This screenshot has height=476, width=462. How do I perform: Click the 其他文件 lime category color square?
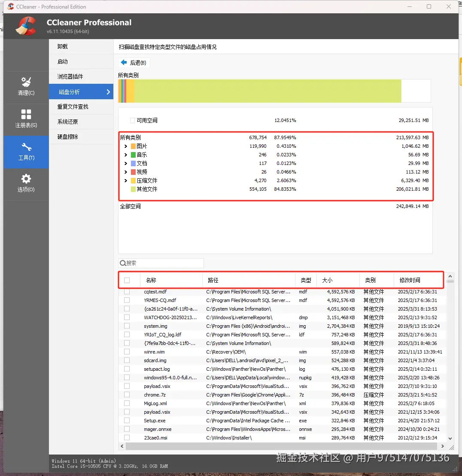[133, 189]
